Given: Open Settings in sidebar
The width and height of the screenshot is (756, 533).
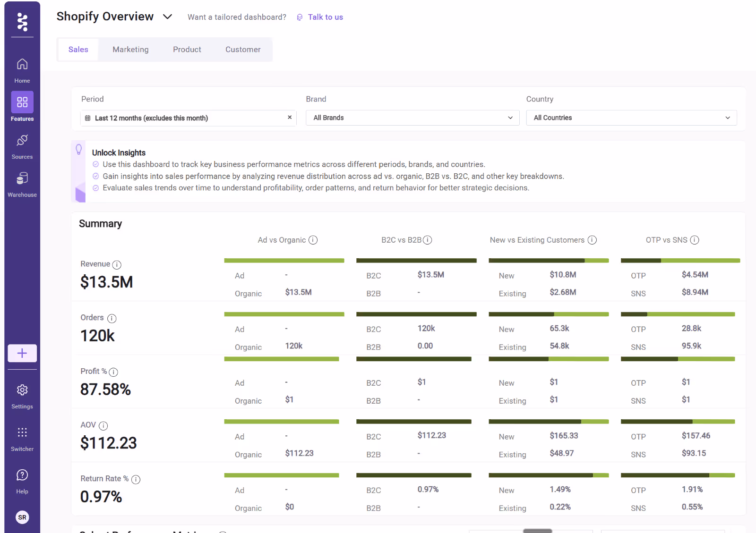Looking at the screenshot, I should 22,396.
